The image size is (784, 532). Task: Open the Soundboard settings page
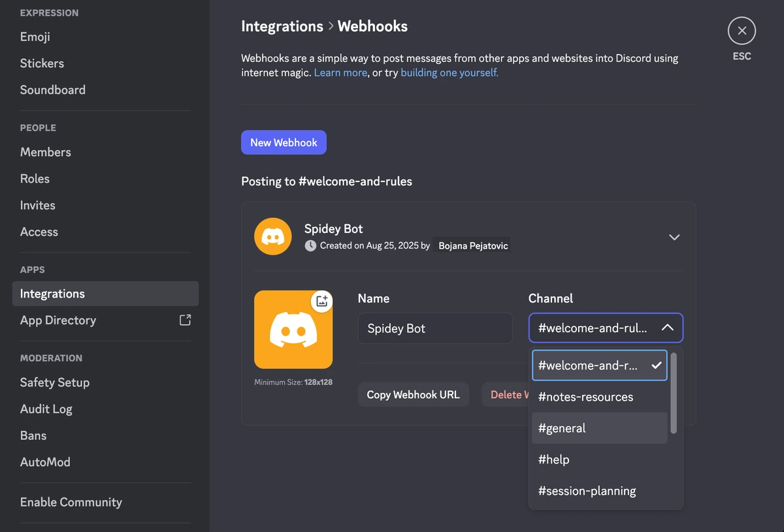[53, 89]
